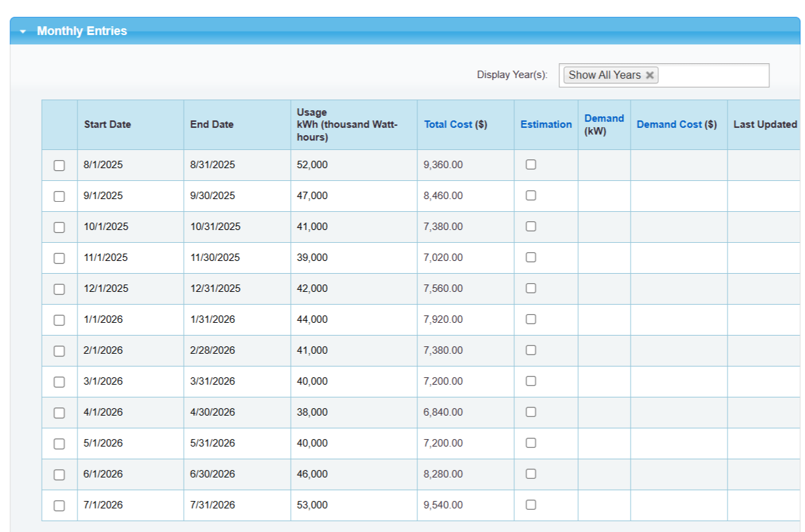Mark the 5/1/2026 entry as Estimation
The image size is (805, 532).
(x=531, y=443)
